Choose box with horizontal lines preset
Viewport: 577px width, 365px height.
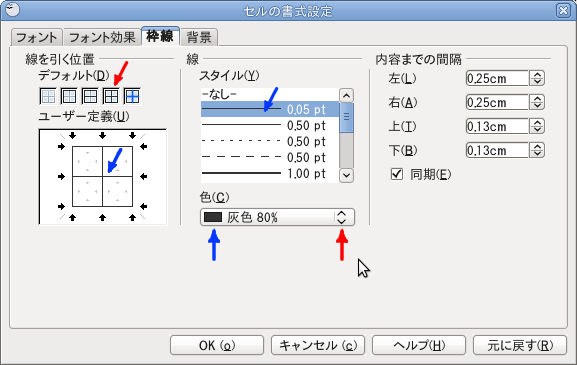tap(90, 96)
